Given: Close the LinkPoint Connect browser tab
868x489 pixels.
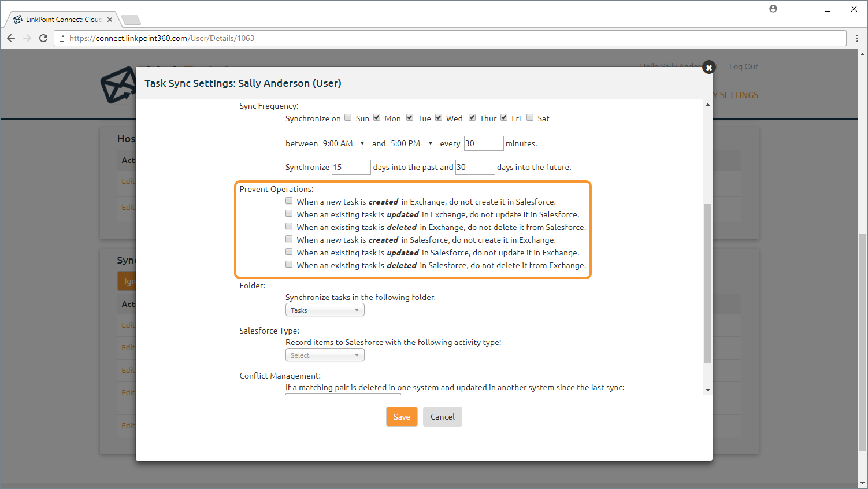Looking at the screenshot, I should (x=110, y=20).
